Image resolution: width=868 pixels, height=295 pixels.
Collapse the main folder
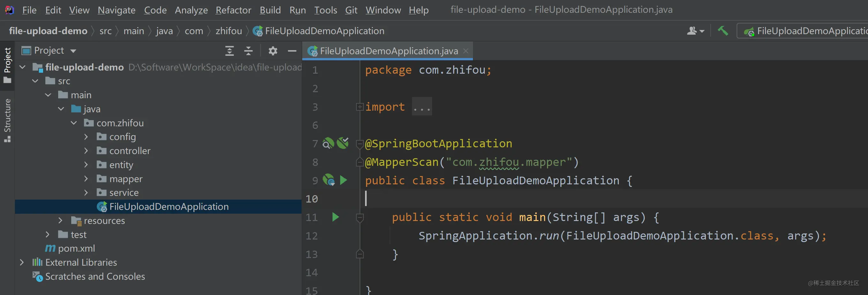pos(48,95)
